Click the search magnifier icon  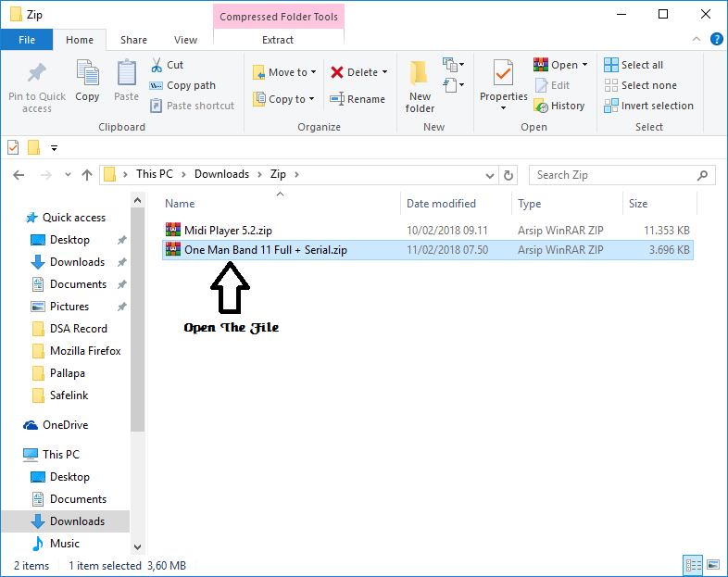[x=702, y=175]
